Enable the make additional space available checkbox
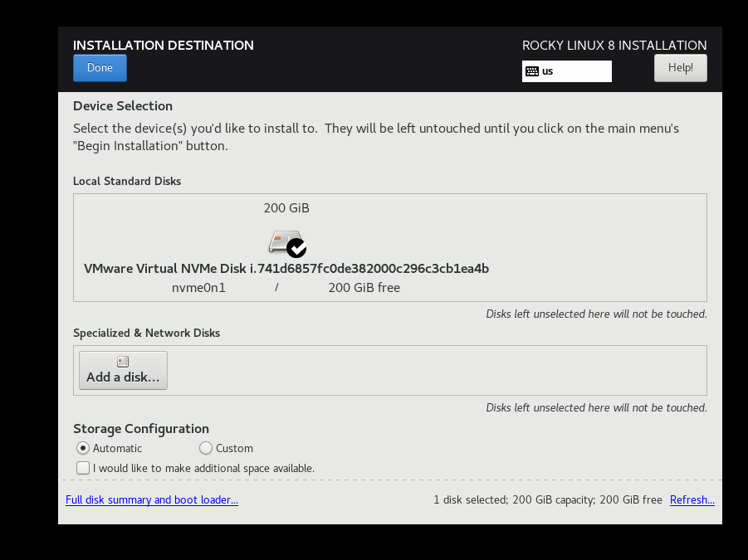 [83, 468]
